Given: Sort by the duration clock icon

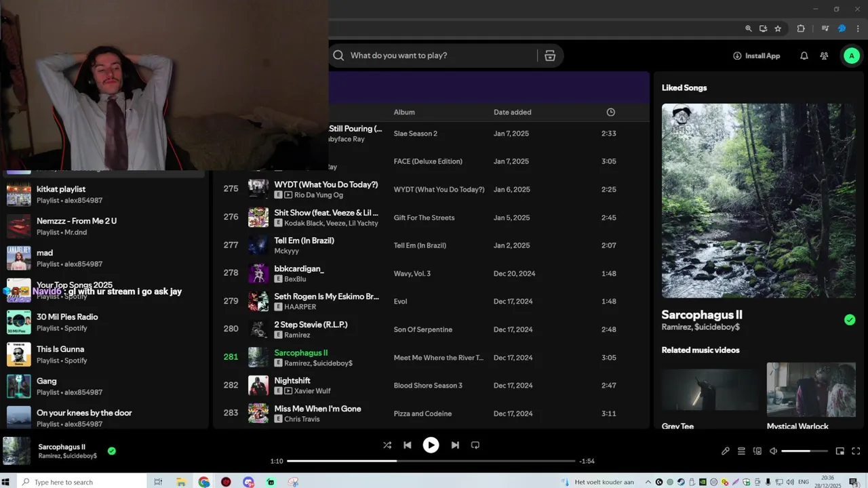Looking at the screenshot, I should (610, 112).
